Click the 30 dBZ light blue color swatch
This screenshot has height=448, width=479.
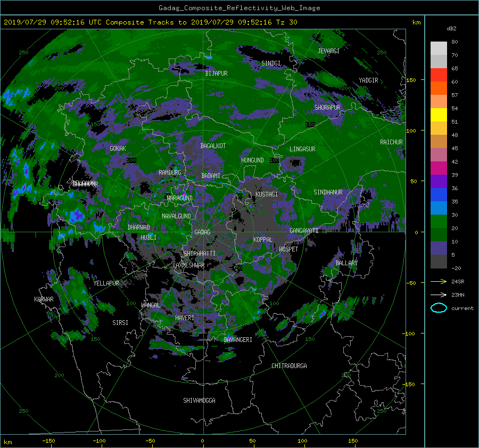click(x=439, y=208)
